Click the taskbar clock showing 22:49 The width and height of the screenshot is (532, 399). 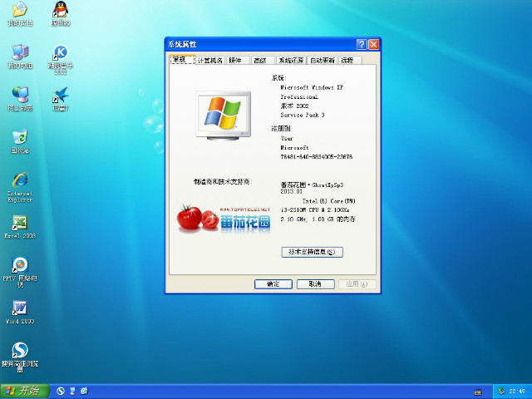coord(517,392)
